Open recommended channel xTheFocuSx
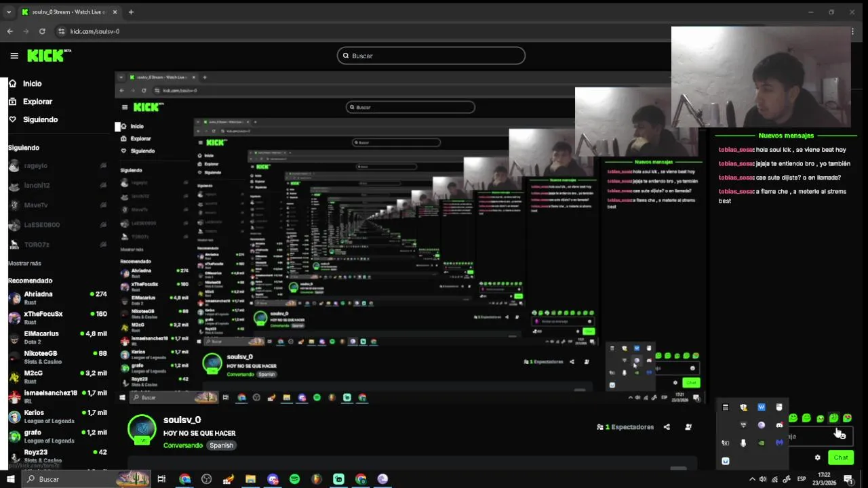 [58, 317]
